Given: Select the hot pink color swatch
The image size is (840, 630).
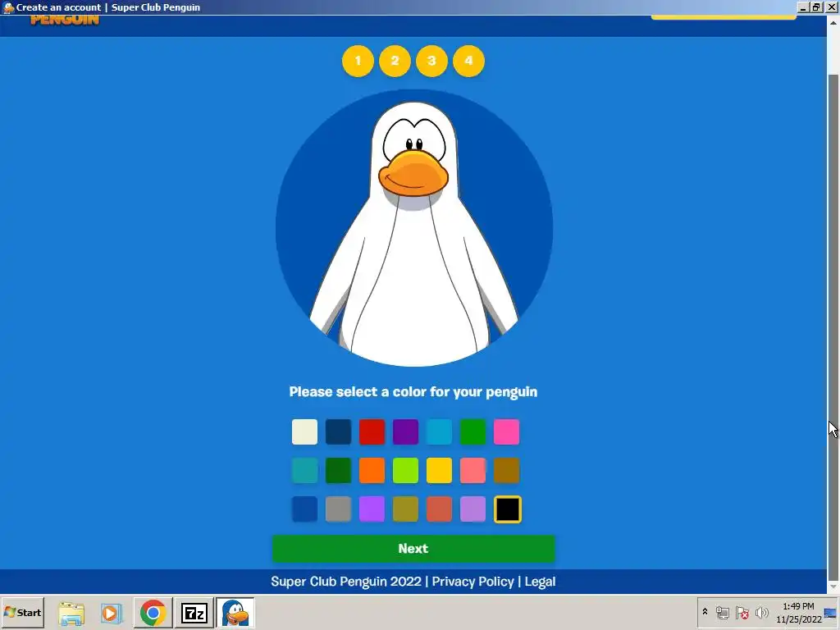Looking at the screenshot, I should click(506, 431).
